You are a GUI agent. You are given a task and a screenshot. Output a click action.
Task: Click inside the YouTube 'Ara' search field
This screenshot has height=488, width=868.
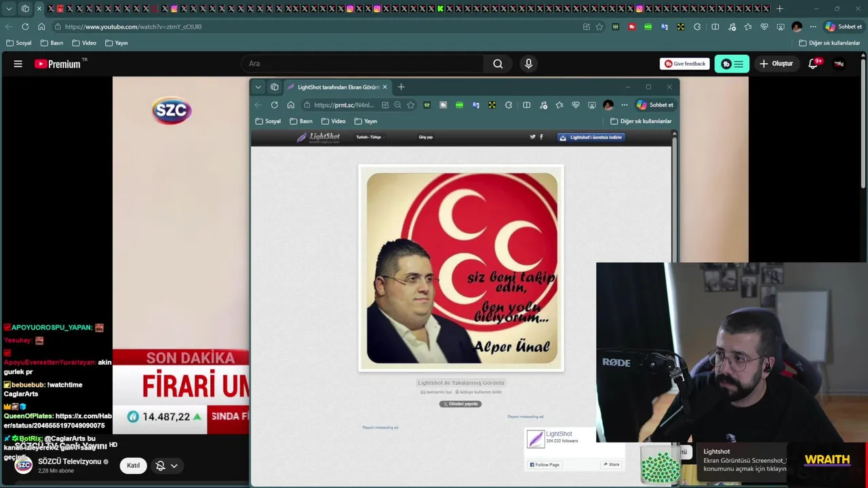363,64
